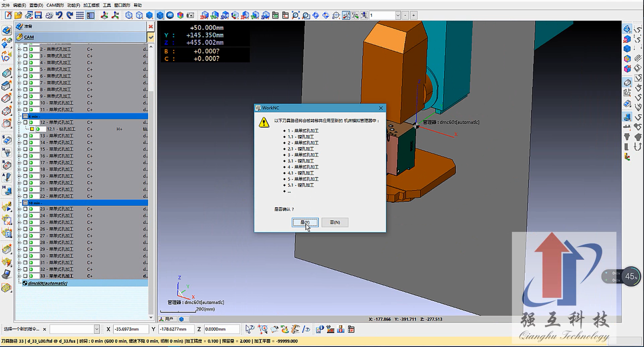Toggle the grid display icon
The width and height of the screenshot is (644, 347).
coord(80,15)
